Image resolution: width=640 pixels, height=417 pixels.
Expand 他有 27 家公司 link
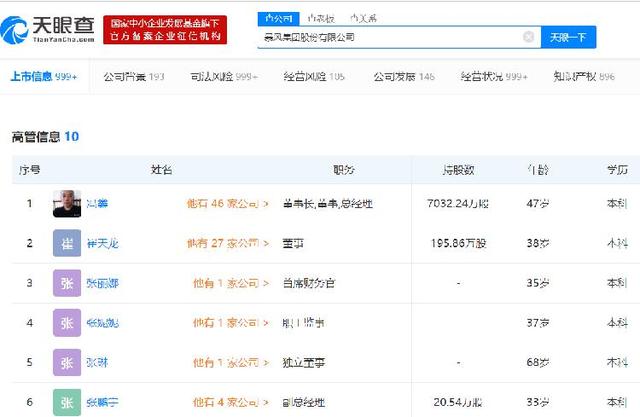(228, 243)
